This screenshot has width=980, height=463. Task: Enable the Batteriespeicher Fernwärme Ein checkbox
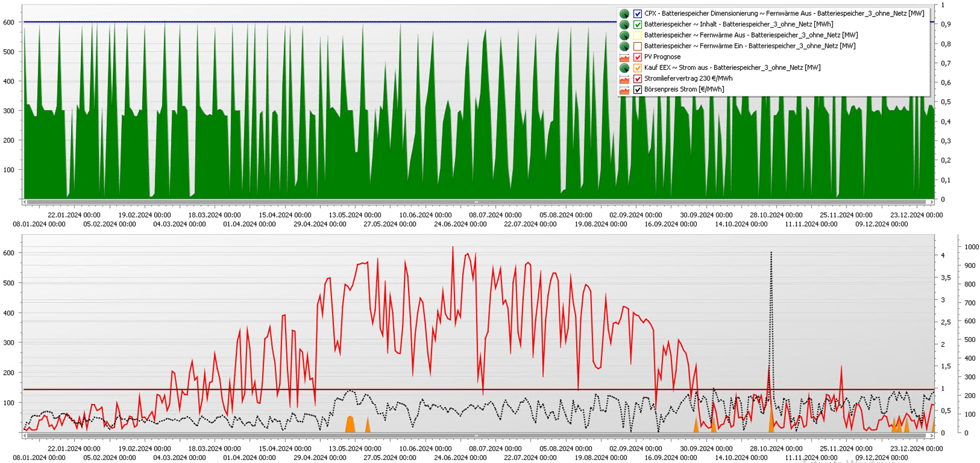point(637,46)
